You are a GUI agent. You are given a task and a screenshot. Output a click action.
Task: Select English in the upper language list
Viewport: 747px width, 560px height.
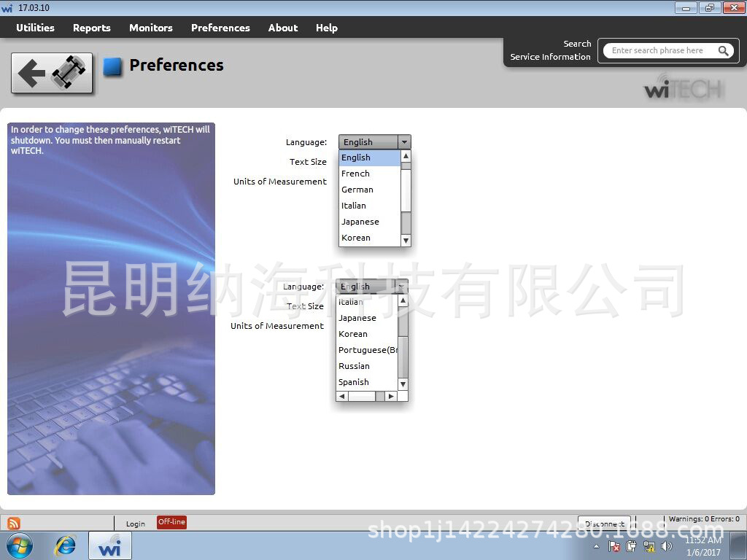click(370, 157)
